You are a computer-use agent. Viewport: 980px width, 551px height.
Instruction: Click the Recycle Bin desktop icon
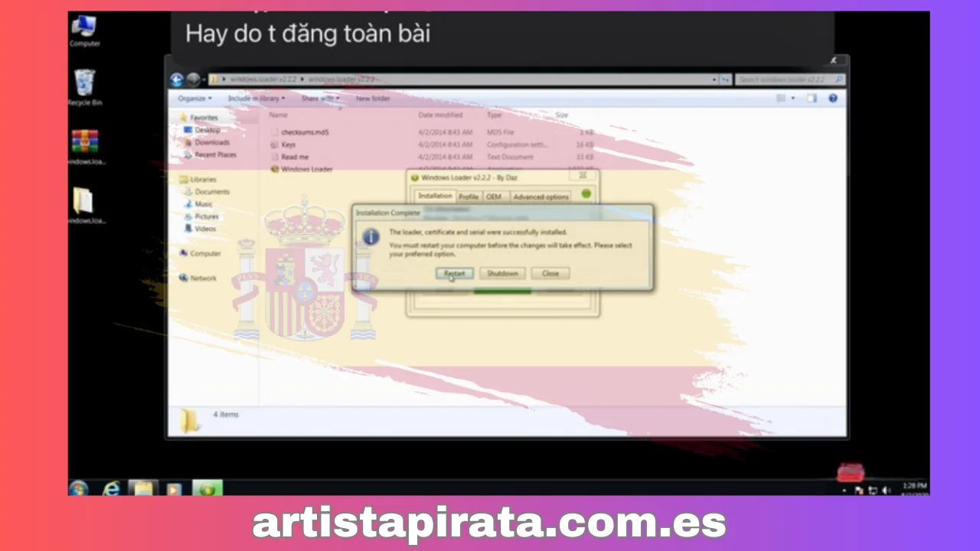click(84, 87)
